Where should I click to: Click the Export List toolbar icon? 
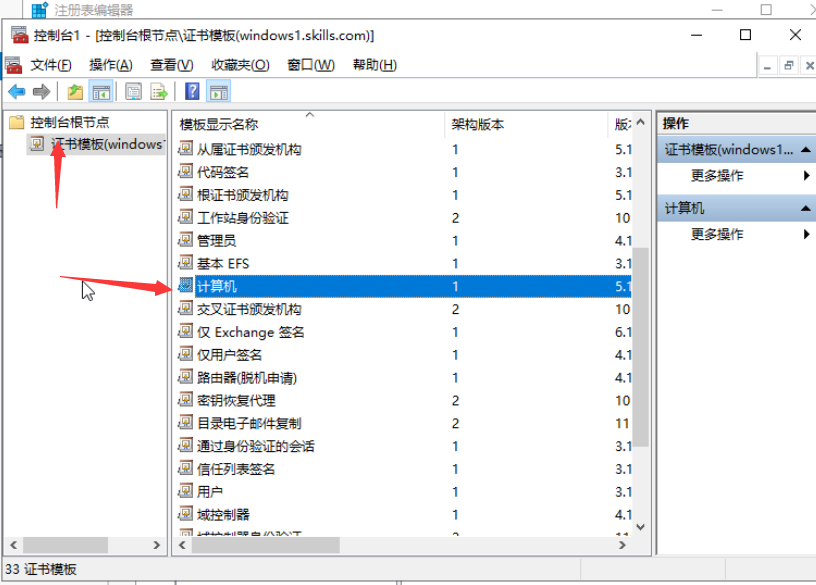pos(158,92)
